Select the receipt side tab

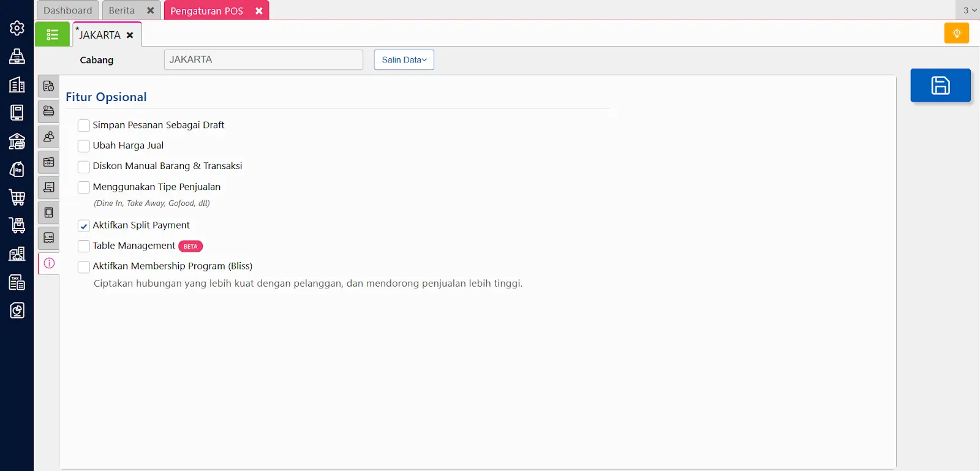pyautogui.click(x=49, y=187)
